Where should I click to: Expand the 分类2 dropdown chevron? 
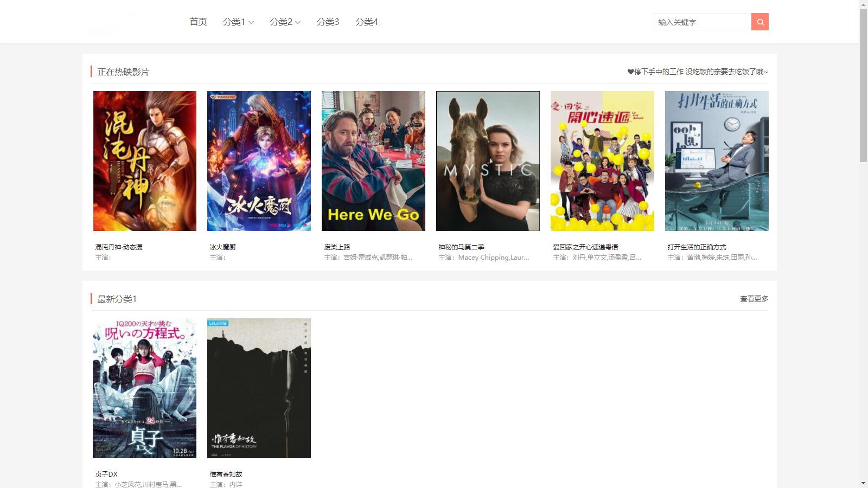click(x=298, y=22)
